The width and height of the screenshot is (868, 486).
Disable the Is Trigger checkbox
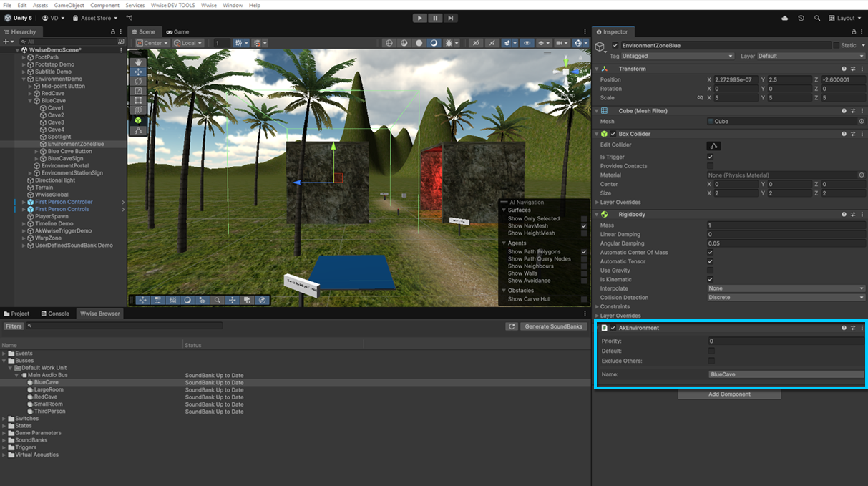pyautogui.click(x=710, y=157)
